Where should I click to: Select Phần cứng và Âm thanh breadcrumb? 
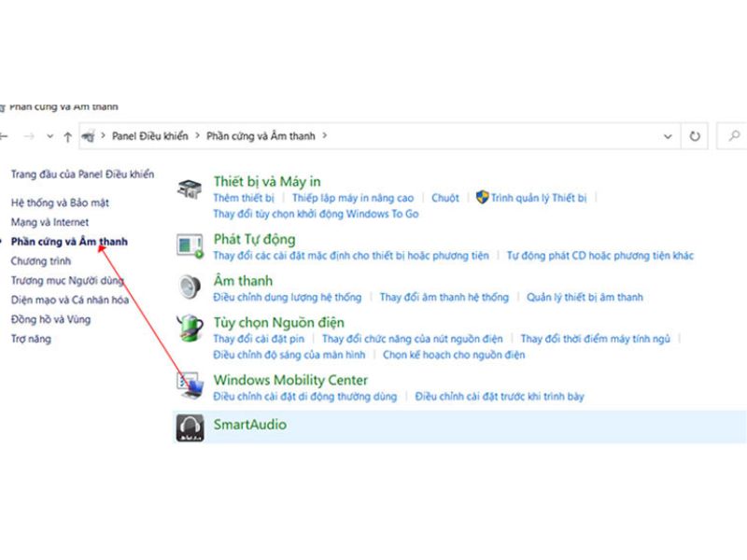(x=261, y=136)
